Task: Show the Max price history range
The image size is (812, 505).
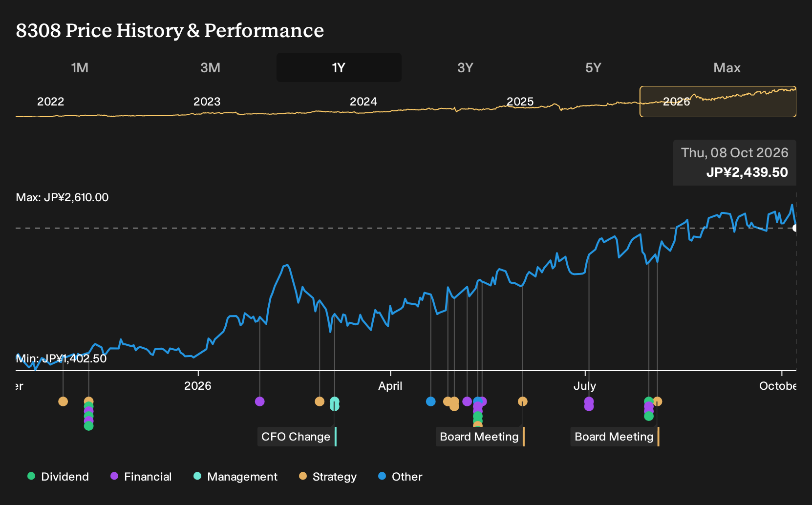Action: pyautogui.click(x=727, y=67)
